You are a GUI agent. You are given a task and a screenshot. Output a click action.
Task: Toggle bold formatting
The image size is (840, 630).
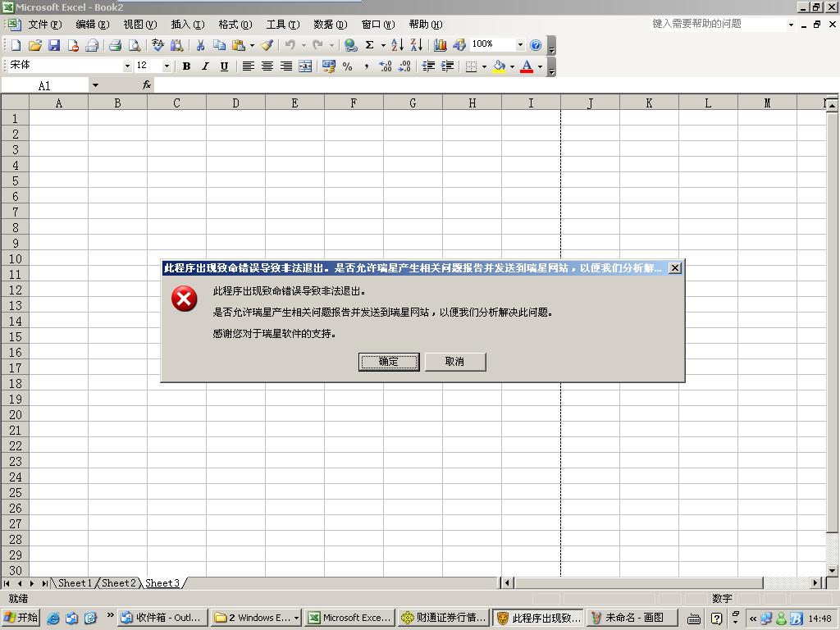(186, 66)
